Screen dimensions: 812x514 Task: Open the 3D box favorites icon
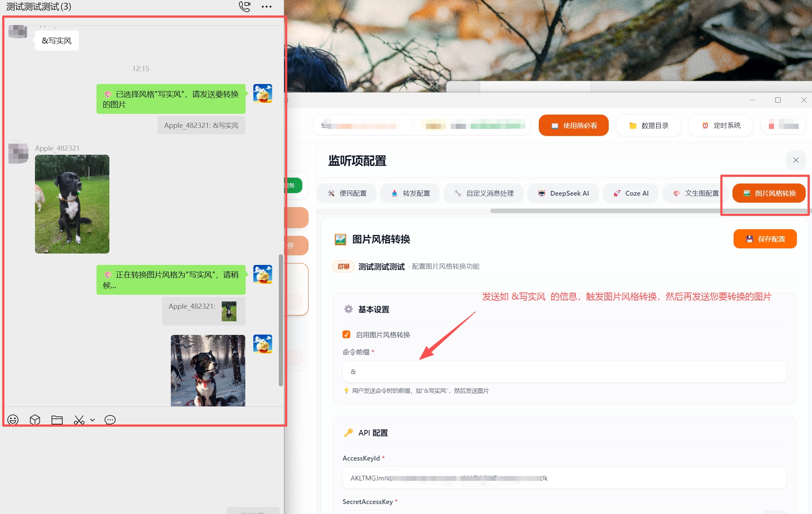click(35, 420)
